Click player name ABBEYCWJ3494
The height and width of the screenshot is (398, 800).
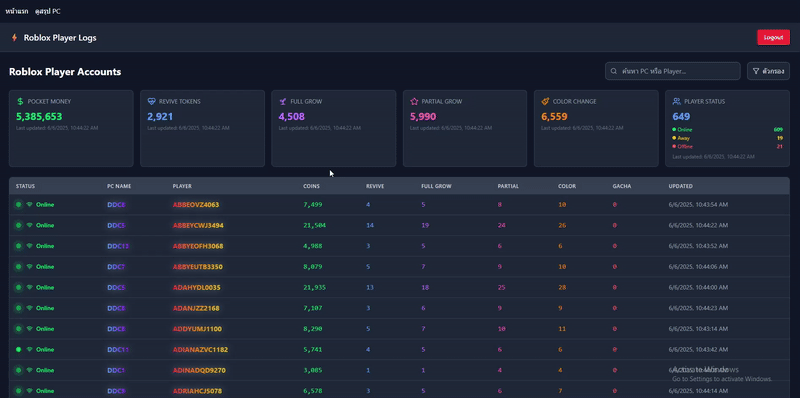(x=198, y=226)
